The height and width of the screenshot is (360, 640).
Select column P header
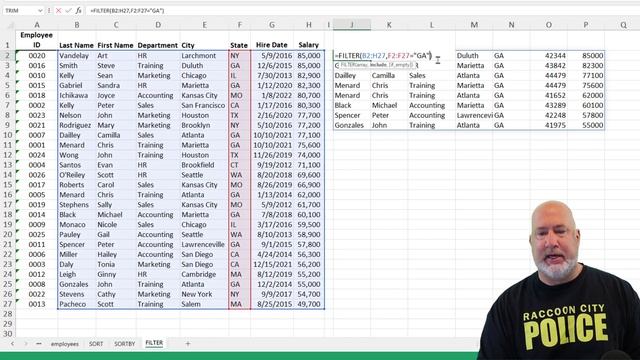coord(586,25)
